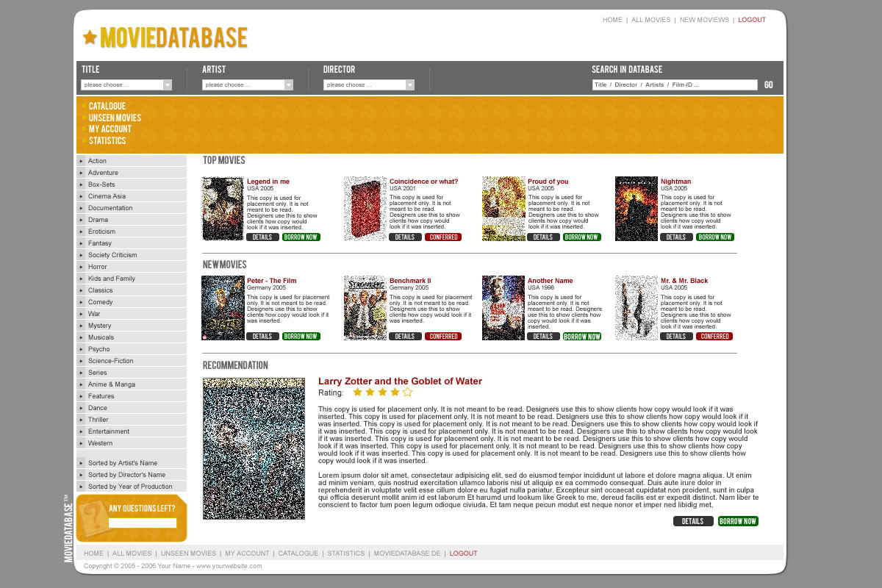Select the Anime & Manga category
The height and width of the screenshot is (588, 882).
tap(132, 384)
